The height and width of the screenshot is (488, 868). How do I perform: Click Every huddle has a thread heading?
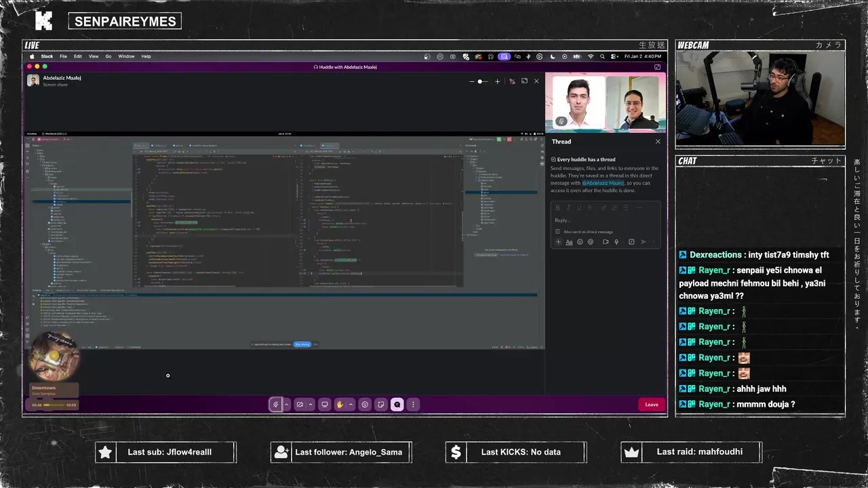coord(587,159)
